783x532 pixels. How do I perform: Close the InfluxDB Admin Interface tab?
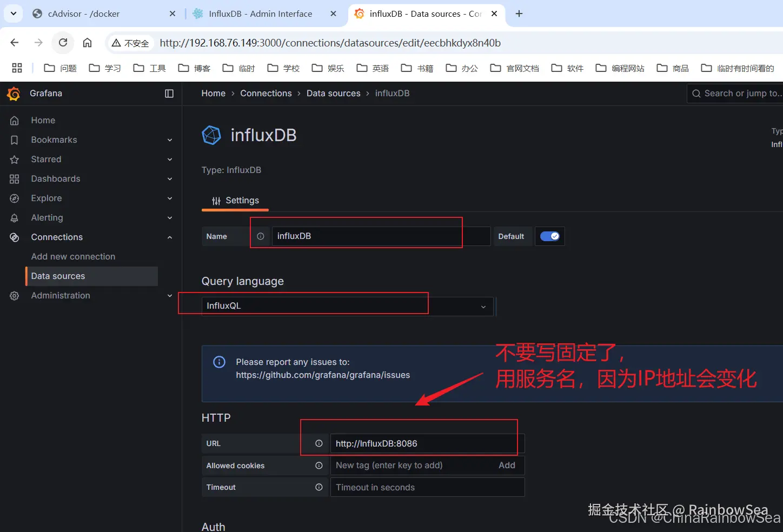coord(333,14)
